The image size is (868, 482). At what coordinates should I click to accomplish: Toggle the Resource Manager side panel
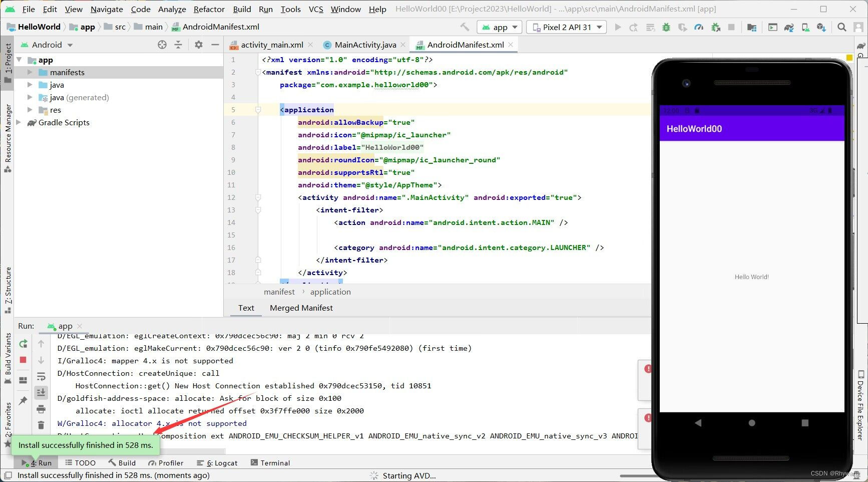tap(8, 138)
